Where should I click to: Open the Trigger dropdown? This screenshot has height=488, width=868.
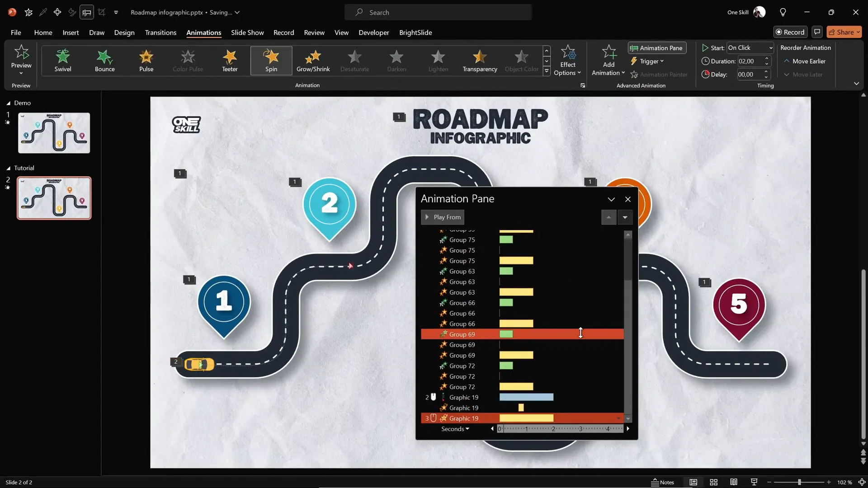tap(647, 61)
